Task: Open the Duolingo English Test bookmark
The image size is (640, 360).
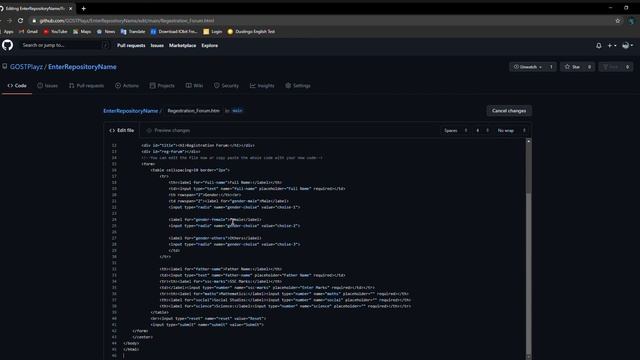Action: pos(251,31)
